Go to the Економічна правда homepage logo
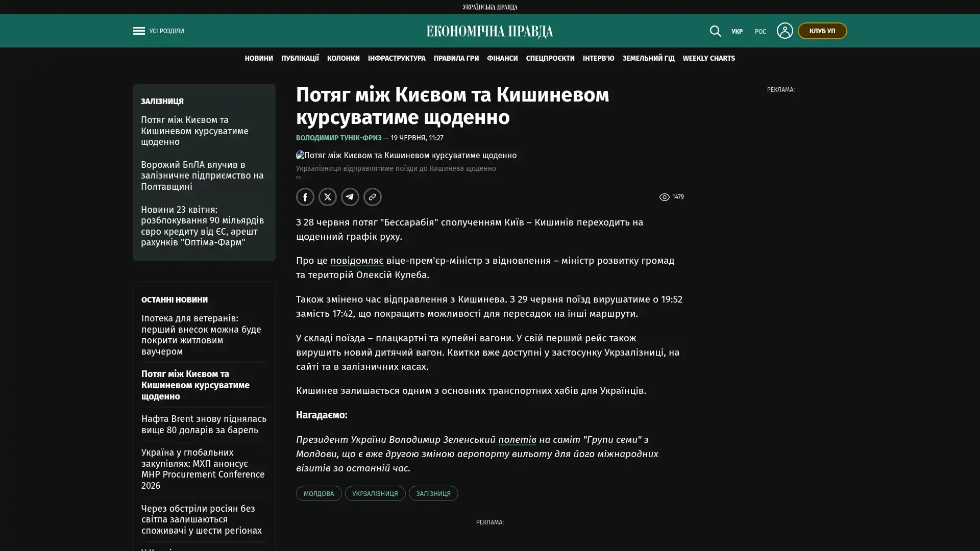Image resolution: width=980 pixels, height=551 pixels. pos(490,32)
